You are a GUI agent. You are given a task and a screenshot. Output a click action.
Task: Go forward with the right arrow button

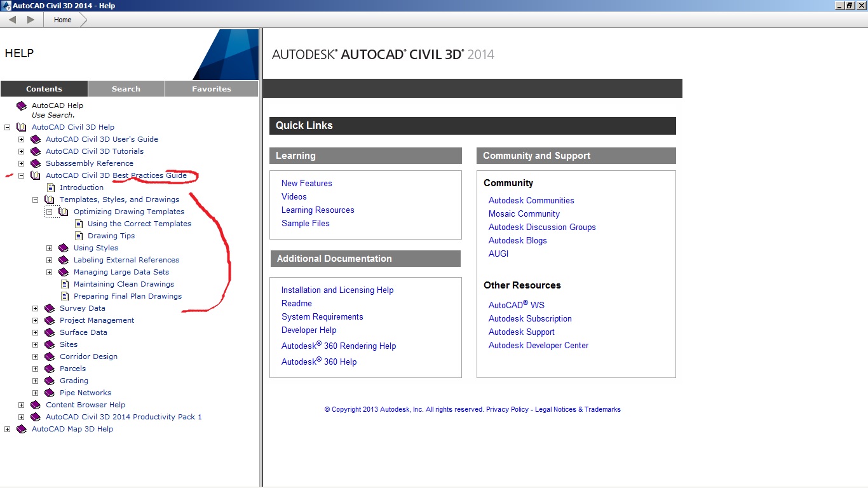[31, 20]
